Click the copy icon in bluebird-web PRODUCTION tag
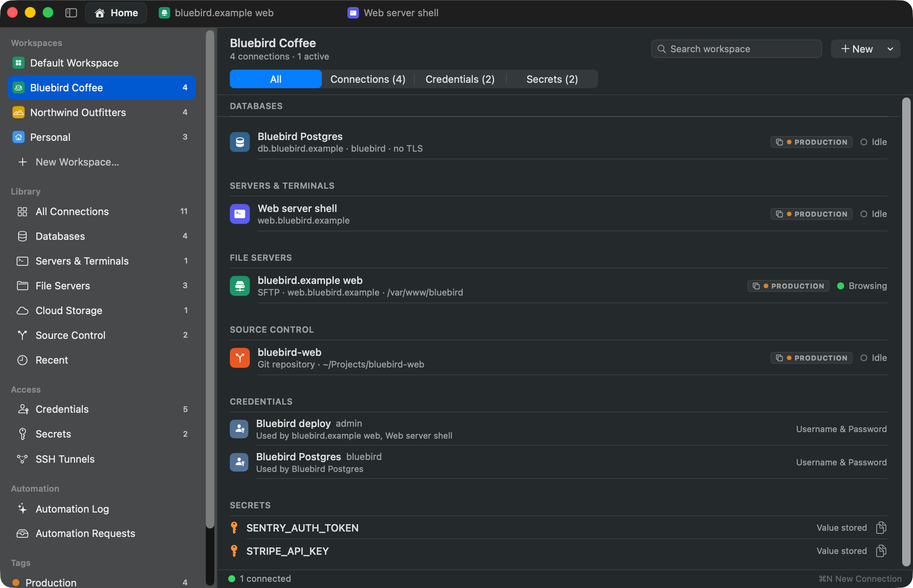Viewport: 913px width, 588px height. (x=779, y=358)
